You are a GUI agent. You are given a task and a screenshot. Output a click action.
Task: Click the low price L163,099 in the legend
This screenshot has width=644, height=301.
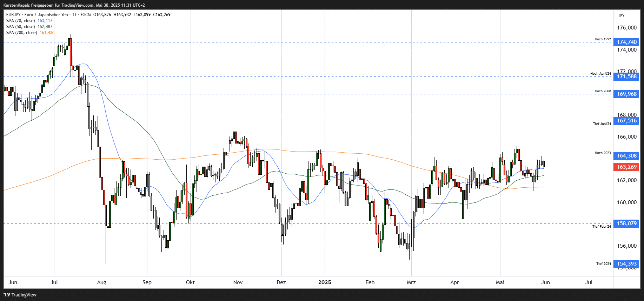pyautogui.click(x=142, y=15)
